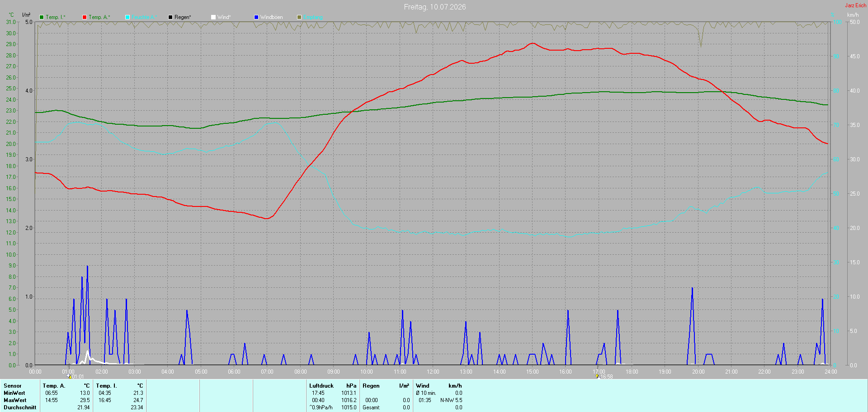Click the minimum outdoor temperature value '13.0'
Viewport: 868px width, 412px height.
pyautogui.click(x=85, y=393)
